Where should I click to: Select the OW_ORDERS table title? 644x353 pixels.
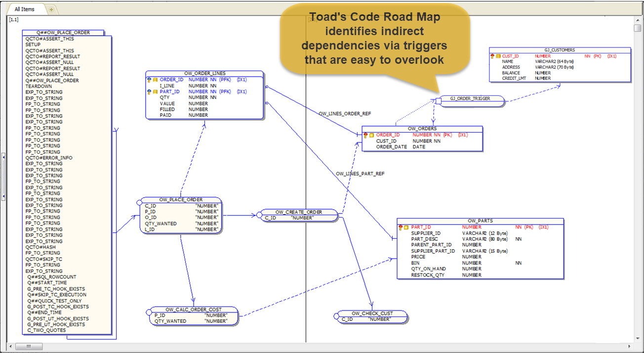click(423, 129)
